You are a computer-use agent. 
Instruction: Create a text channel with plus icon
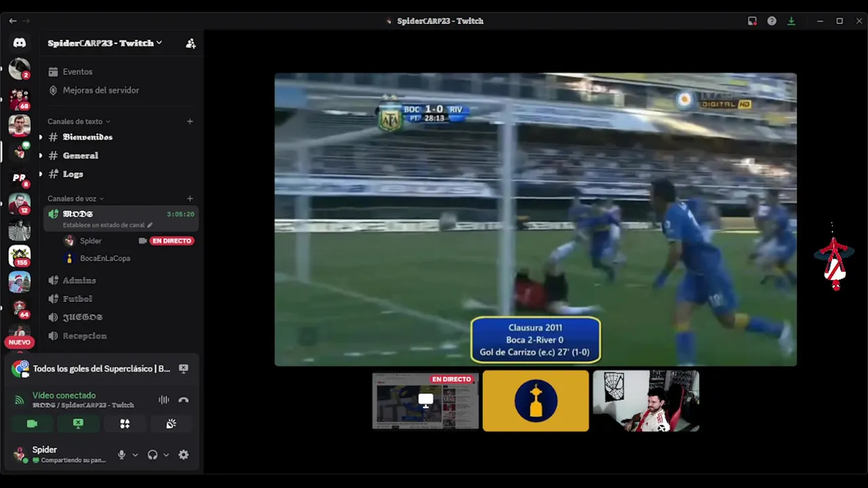(x=190, y=121)
